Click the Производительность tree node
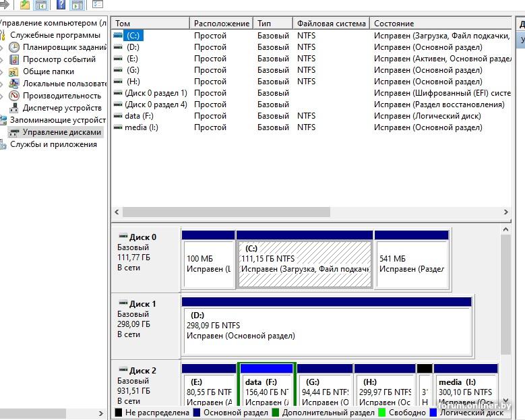This screenshot has height=420, width=525. coord(61,96)
